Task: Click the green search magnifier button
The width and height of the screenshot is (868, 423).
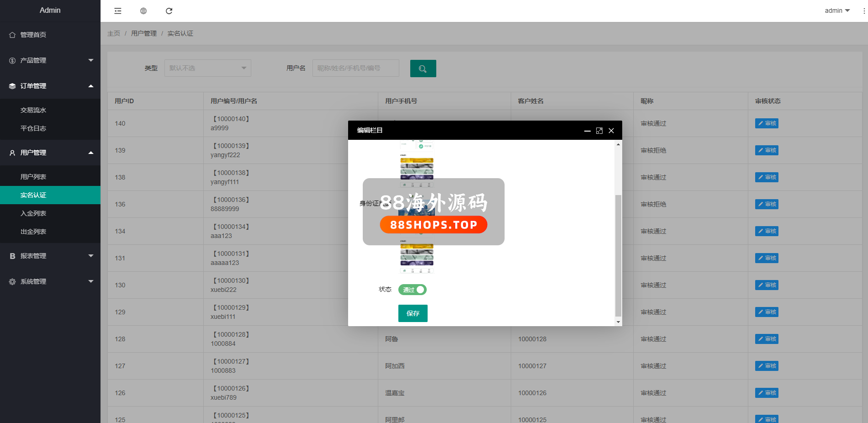Action: tap(423, 69)
